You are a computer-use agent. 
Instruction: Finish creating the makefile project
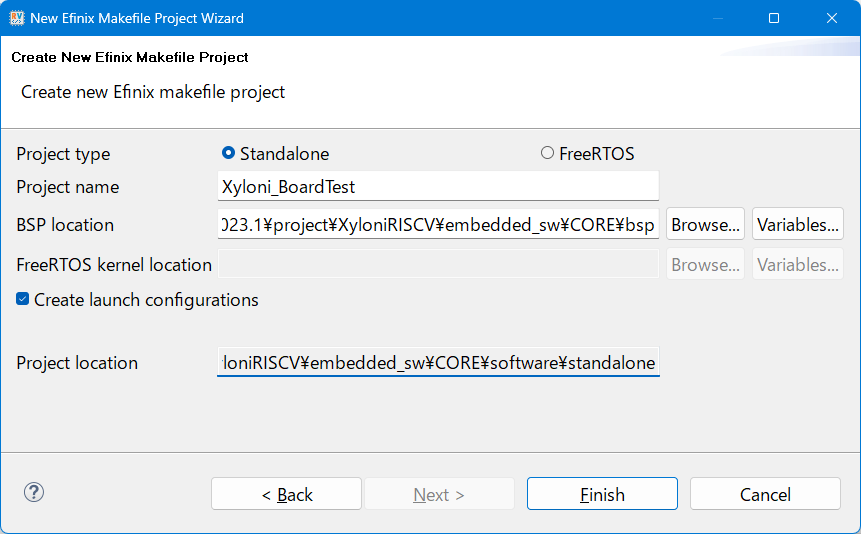pos(602,494)
